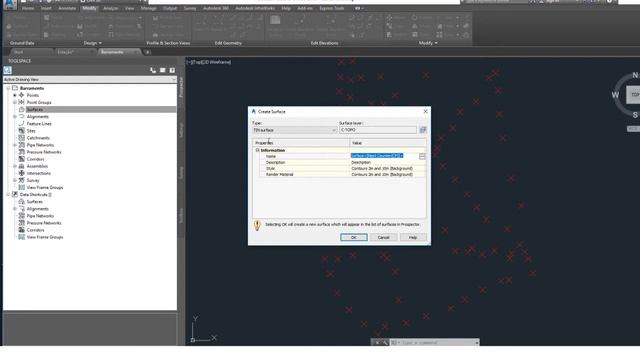The height and width of the screenshot is (360, 640).
Task: Collapse the Data Shortcuts tree node
Action: 8,195
